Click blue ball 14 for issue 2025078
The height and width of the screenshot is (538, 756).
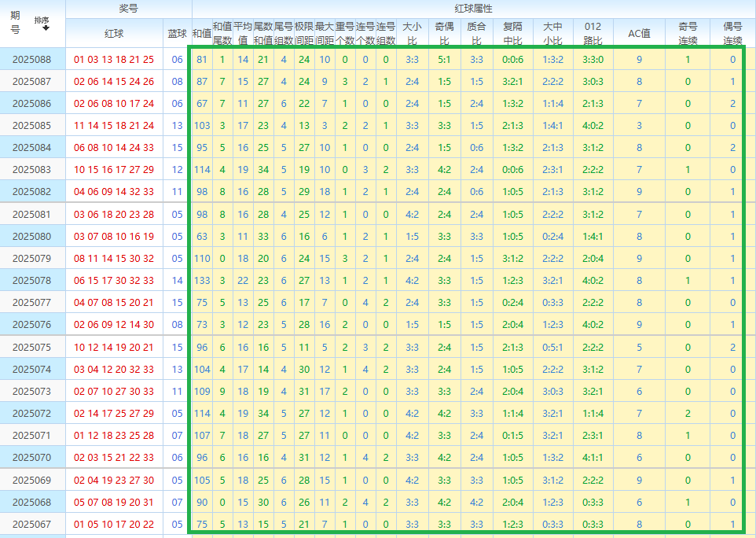tap(177, 280)
